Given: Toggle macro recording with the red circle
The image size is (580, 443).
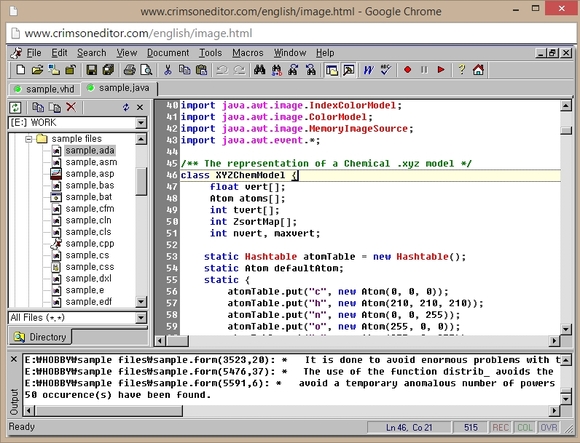Looking at the screenshot, I should (407, 70).
